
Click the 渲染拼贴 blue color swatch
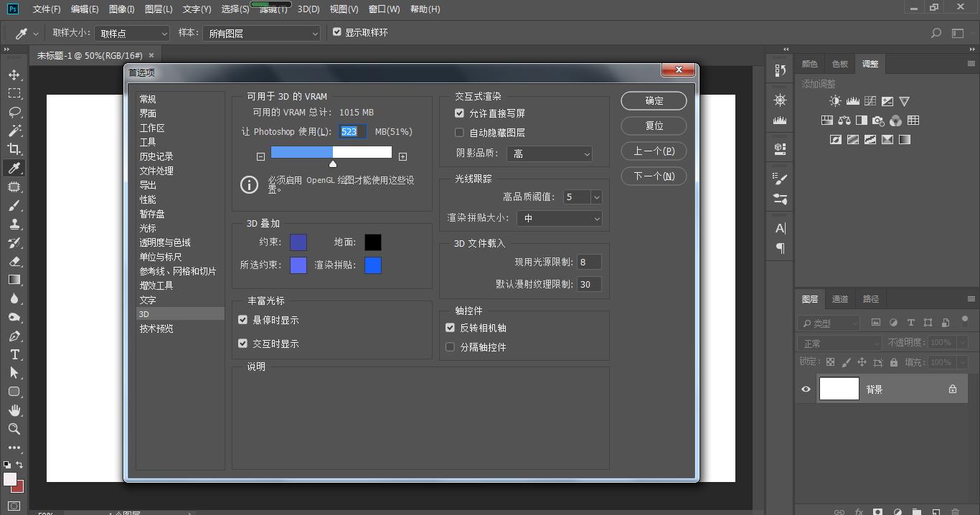point(373,265)
